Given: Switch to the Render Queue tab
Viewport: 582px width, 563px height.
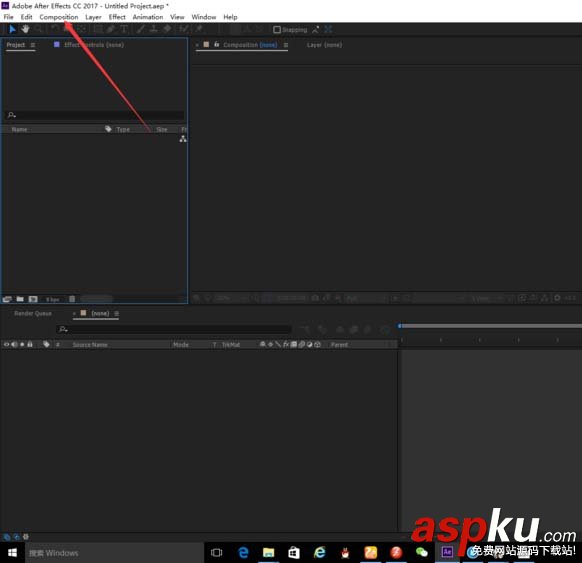Looking at the screenshot, I should 33,314.
